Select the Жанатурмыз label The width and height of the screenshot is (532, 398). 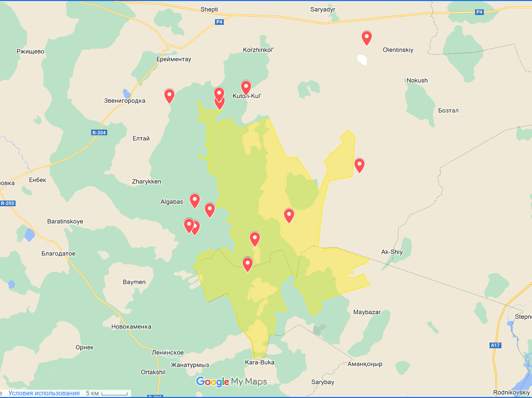point(190,365)
